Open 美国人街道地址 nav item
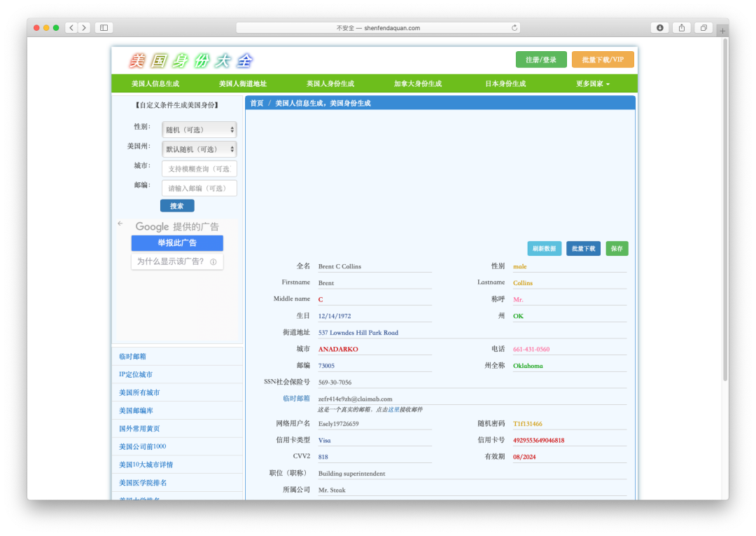 pos(242,83)
